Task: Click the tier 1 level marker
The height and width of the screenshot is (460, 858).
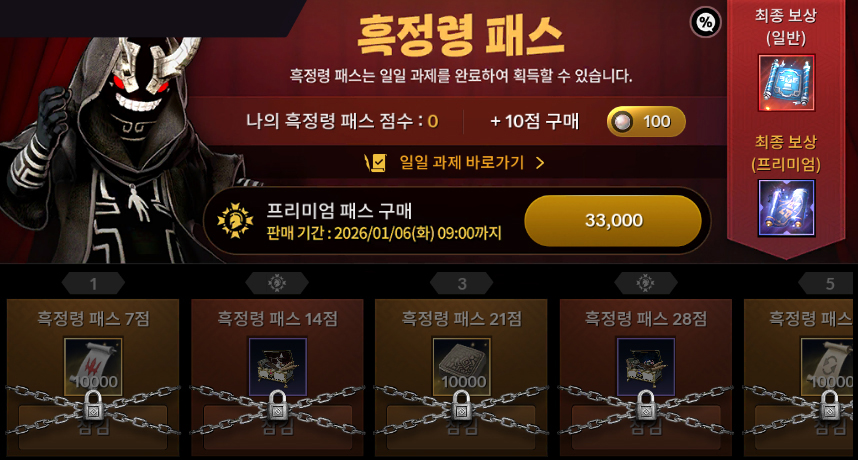Action: point(94,283)
